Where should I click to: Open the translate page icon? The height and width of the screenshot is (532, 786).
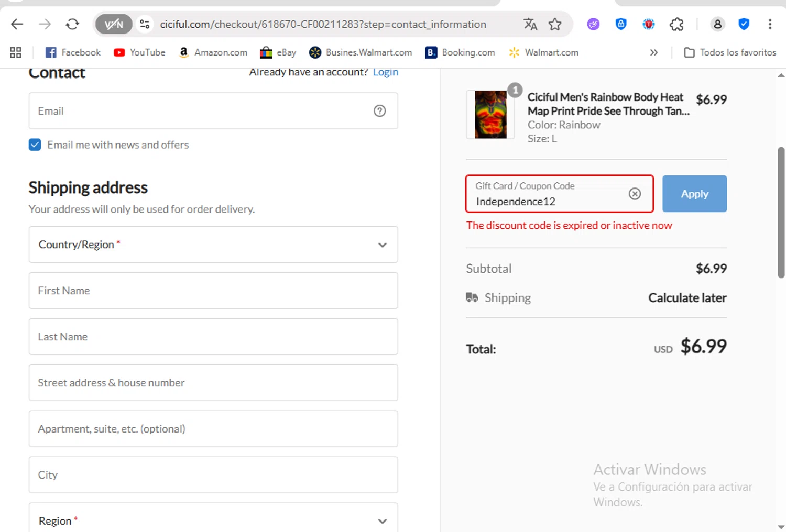point(530,24)
